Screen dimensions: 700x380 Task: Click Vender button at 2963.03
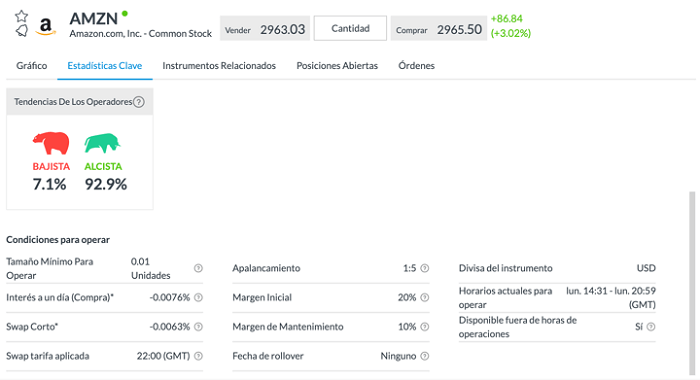click(265, 29)
